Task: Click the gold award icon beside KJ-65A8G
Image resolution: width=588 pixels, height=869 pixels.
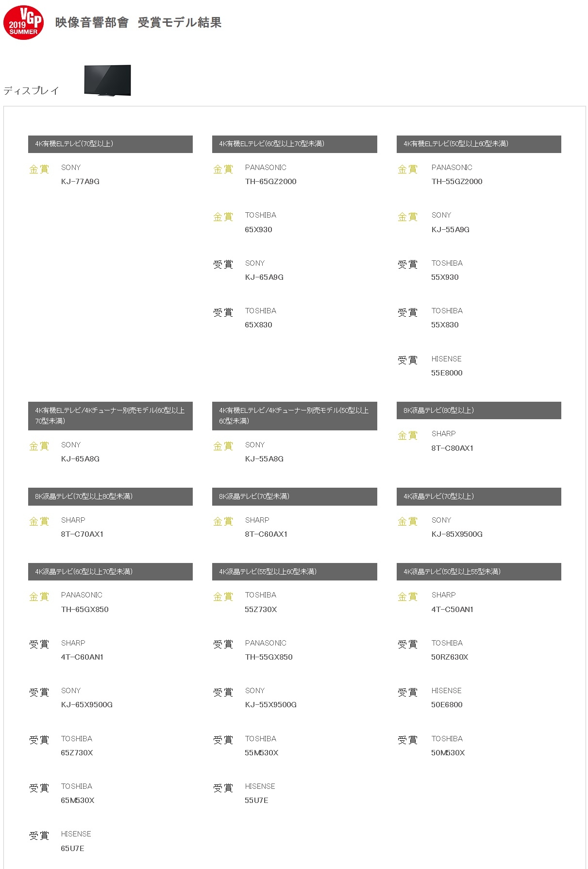Action: 39,446
